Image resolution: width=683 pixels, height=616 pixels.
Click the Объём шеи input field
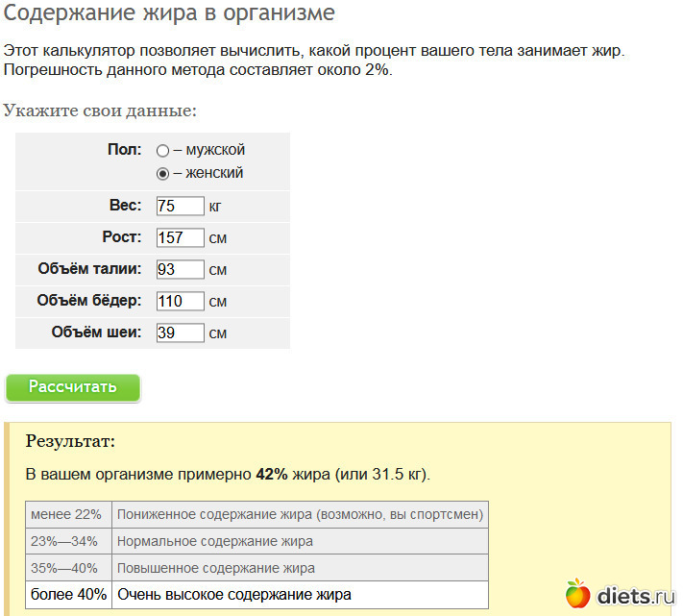coord(180,333)
